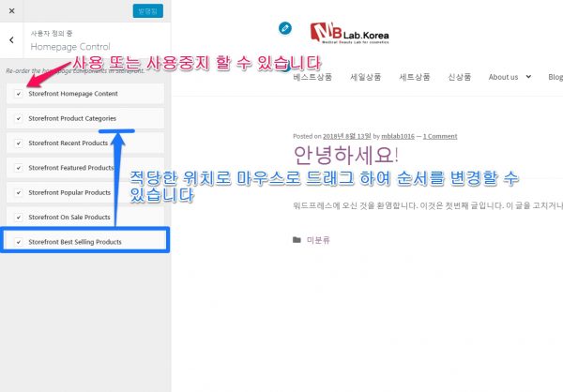Open the 1 Comment link

(x=440, y=136)
